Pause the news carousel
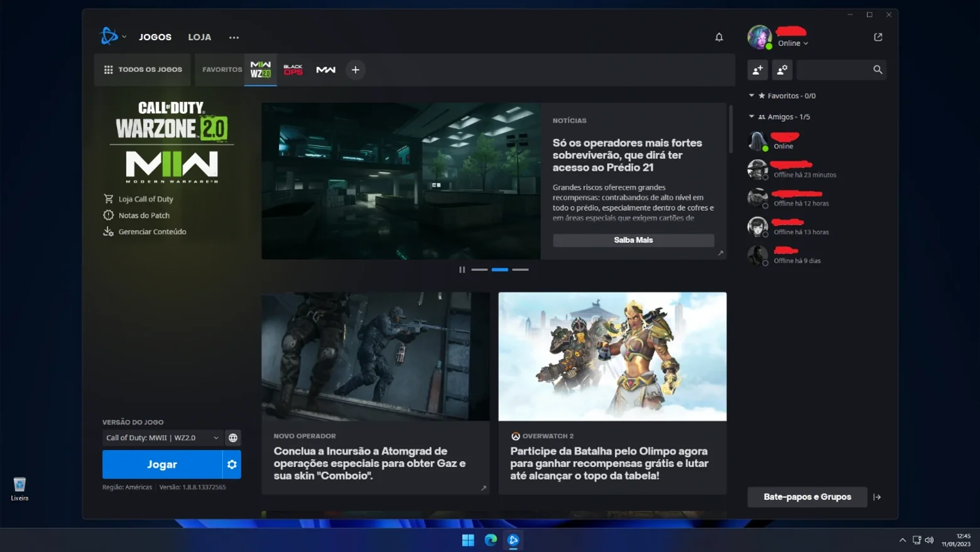This screenshot has width=980, height=552. pyautogui.click(x=462, y=270)
